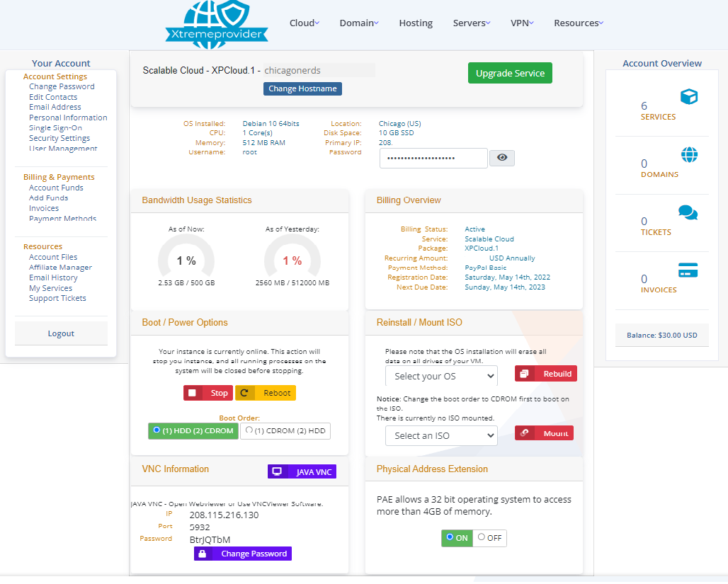
Task: Expand the Servers menu
Action: tap(472, 23)
